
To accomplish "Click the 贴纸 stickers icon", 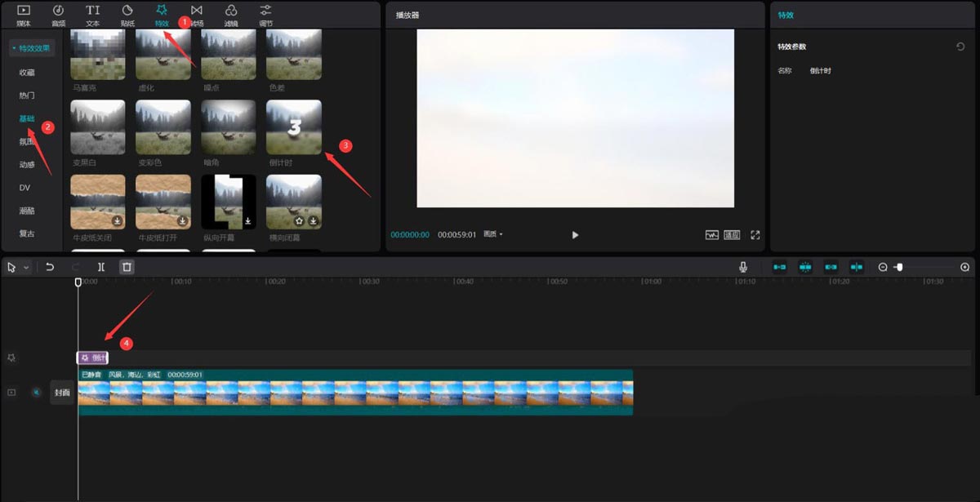I will click(127, 14).
